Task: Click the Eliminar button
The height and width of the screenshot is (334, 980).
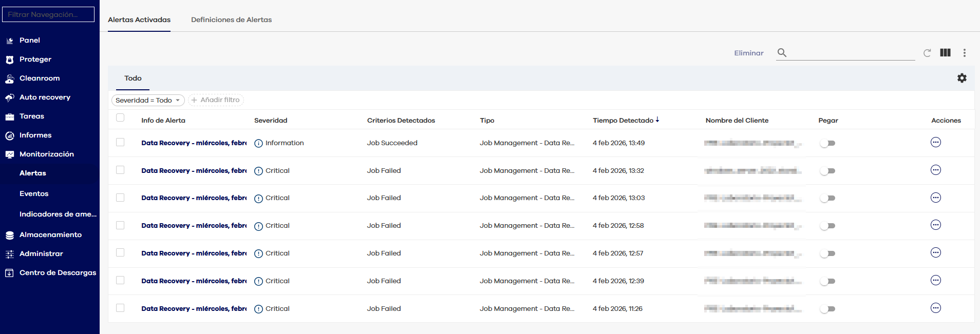Action: coord(748,53)
